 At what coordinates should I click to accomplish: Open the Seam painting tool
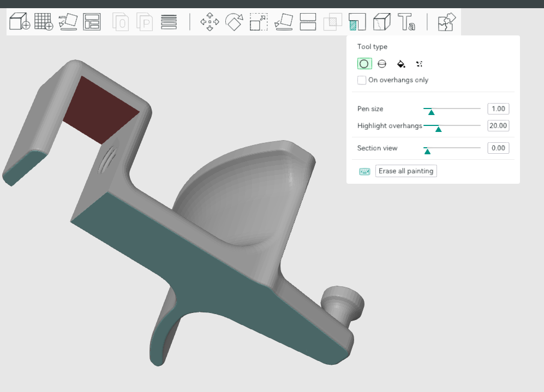(382, 22)
